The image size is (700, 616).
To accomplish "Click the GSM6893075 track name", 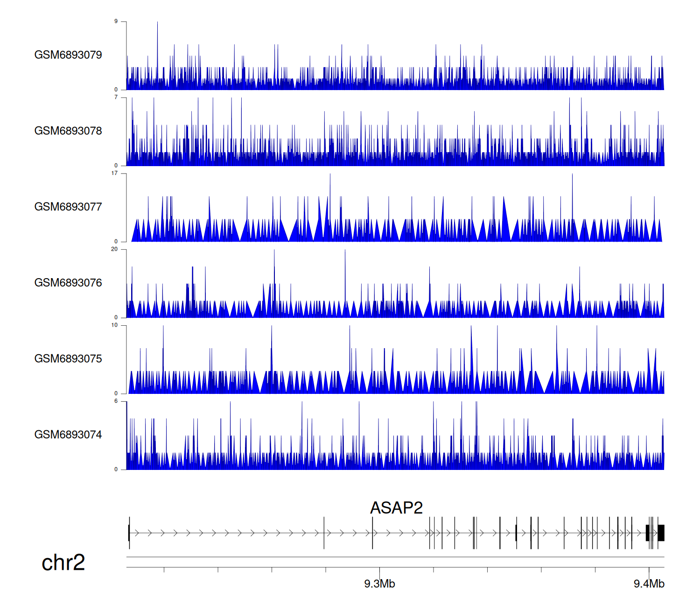I will click(x=68, y=359).
